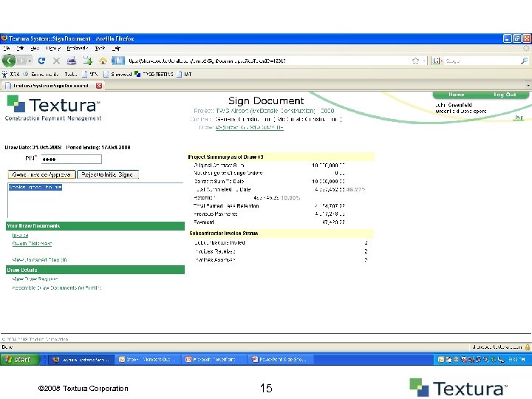Print the page using the printer icon

click(71, 61)
